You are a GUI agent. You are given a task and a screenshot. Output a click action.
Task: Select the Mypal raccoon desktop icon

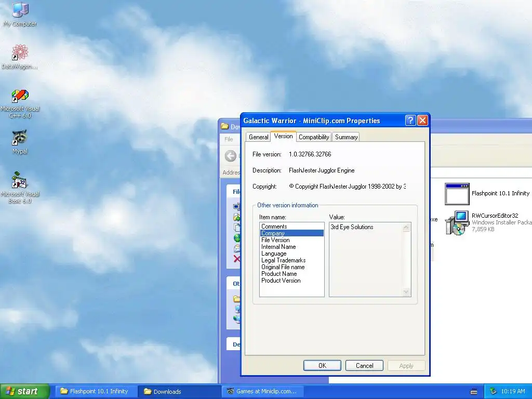[x=20, y=142]
